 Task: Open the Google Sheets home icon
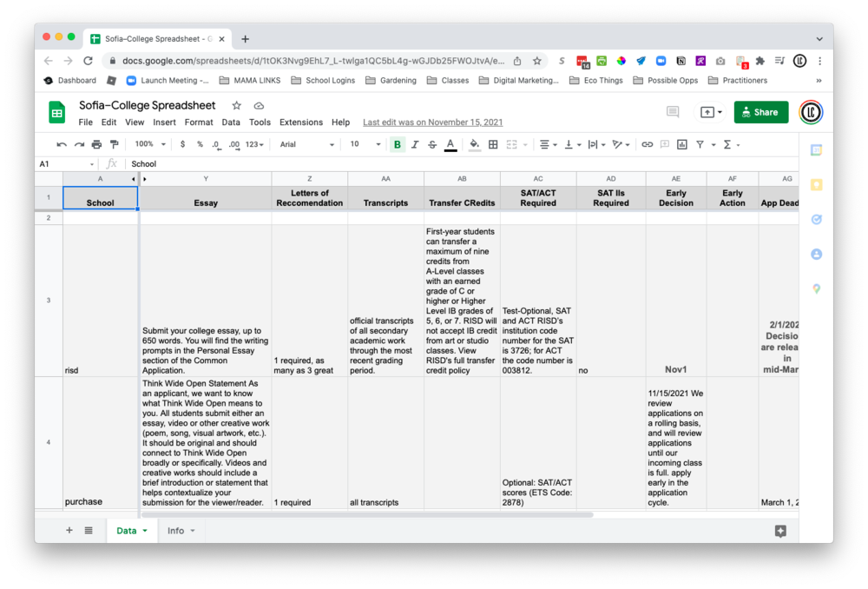pyautogui.click(x=56, y=112)
